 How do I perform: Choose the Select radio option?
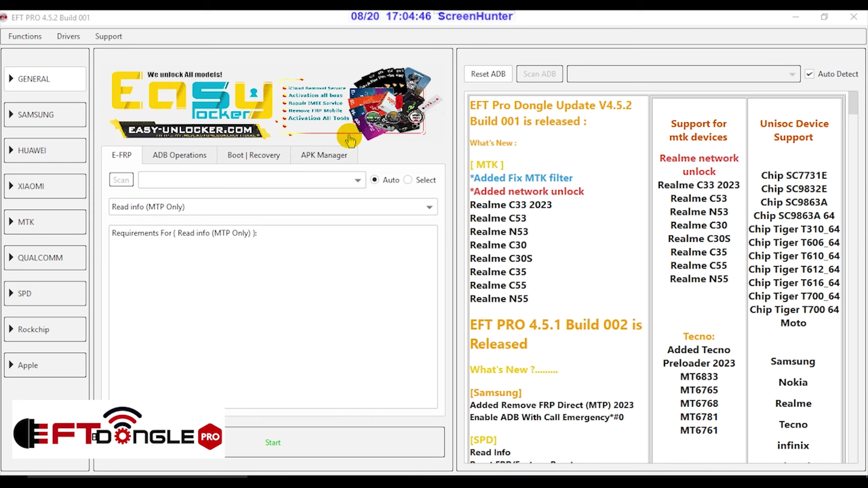[408, 179]
